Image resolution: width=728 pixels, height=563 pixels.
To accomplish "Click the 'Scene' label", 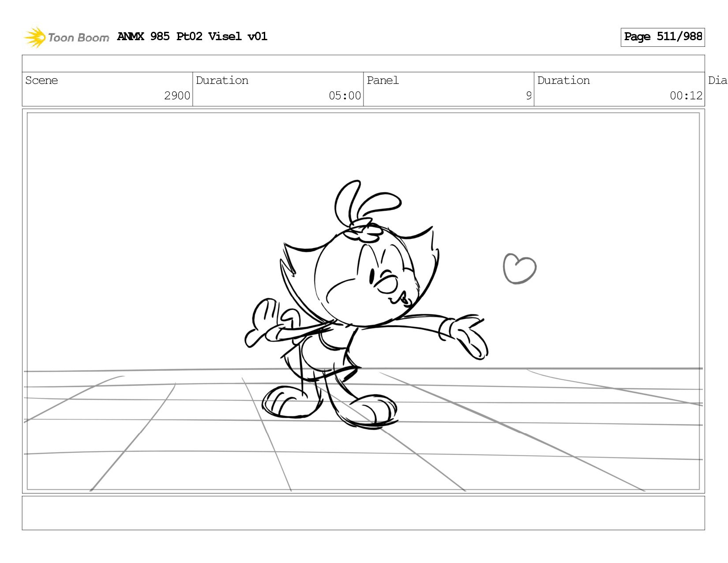I will 41,80.
